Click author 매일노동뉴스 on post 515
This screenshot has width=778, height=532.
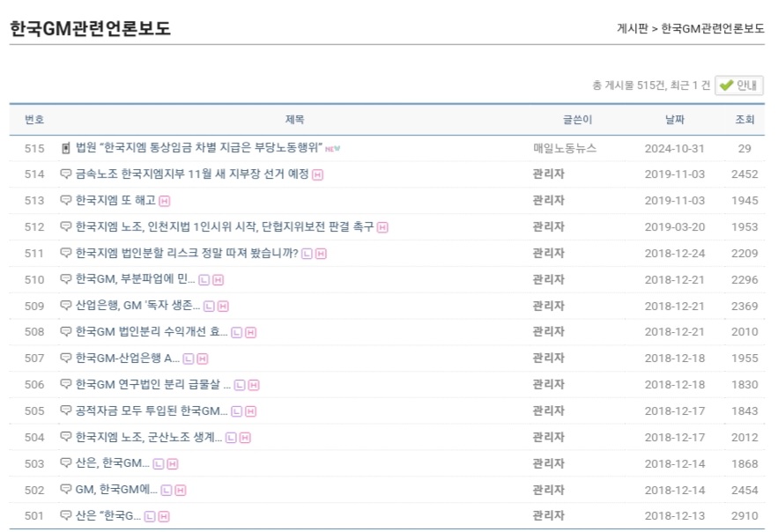pos(565,148)
